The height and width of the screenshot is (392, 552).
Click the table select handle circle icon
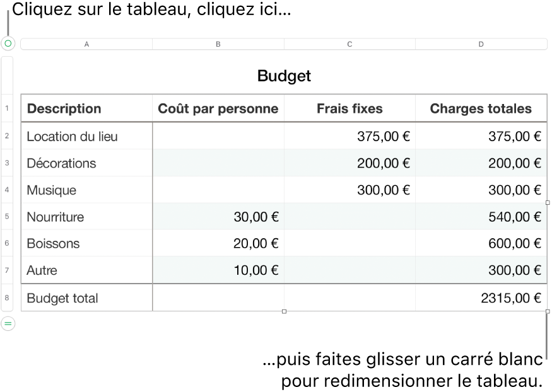click(x=8, y=43)
